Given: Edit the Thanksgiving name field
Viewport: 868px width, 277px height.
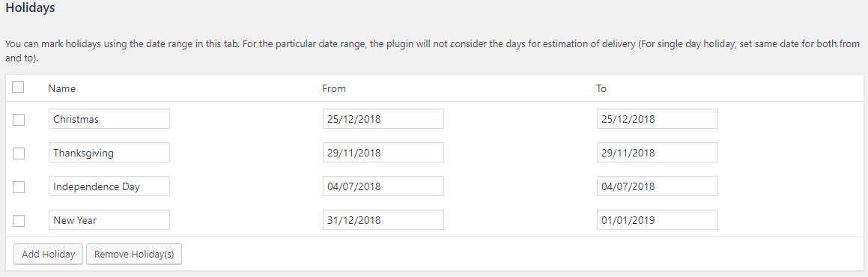Looking at the screenshot, I should click(x=109, y=153).
